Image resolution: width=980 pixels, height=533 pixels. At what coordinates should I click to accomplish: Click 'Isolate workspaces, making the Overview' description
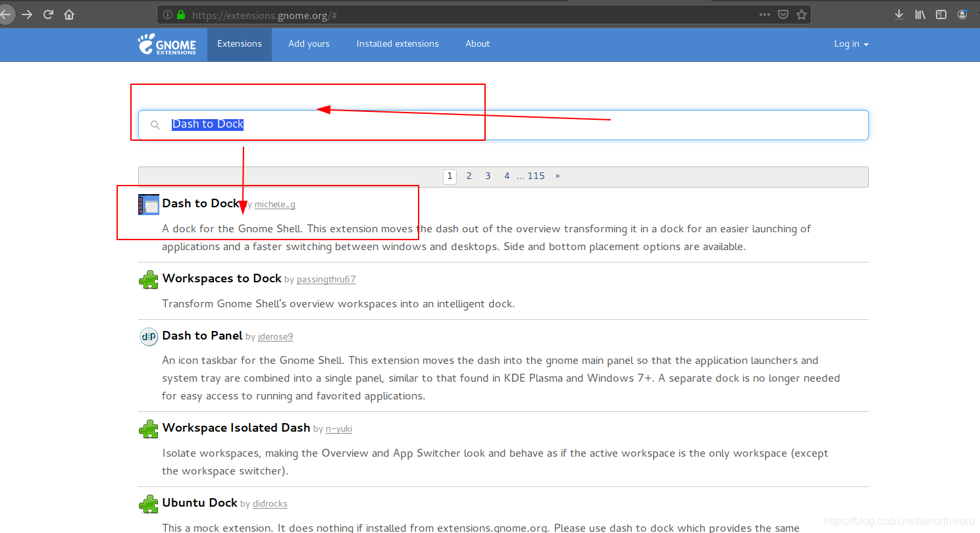click(x=495, y=463)
